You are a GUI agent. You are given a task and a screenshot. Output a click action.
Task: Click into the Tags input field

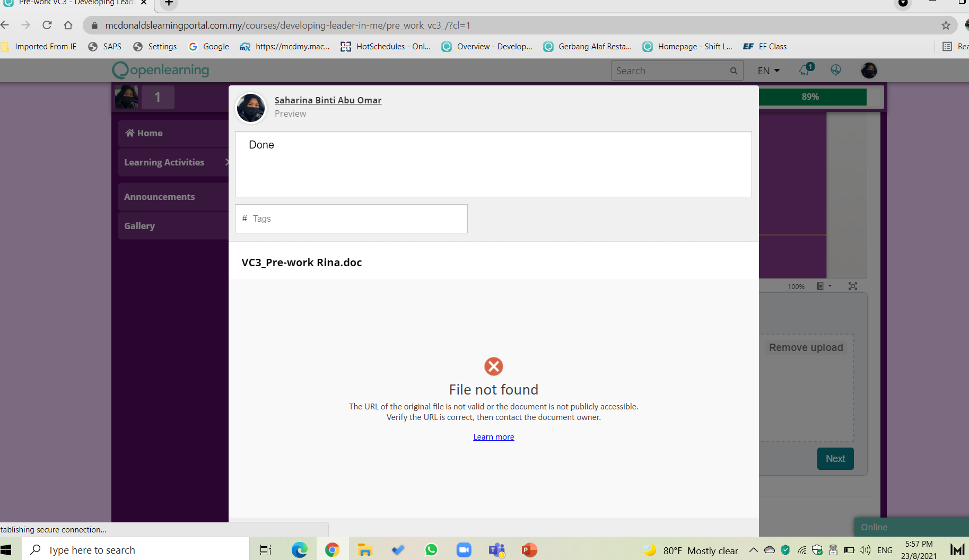point(355,218)
